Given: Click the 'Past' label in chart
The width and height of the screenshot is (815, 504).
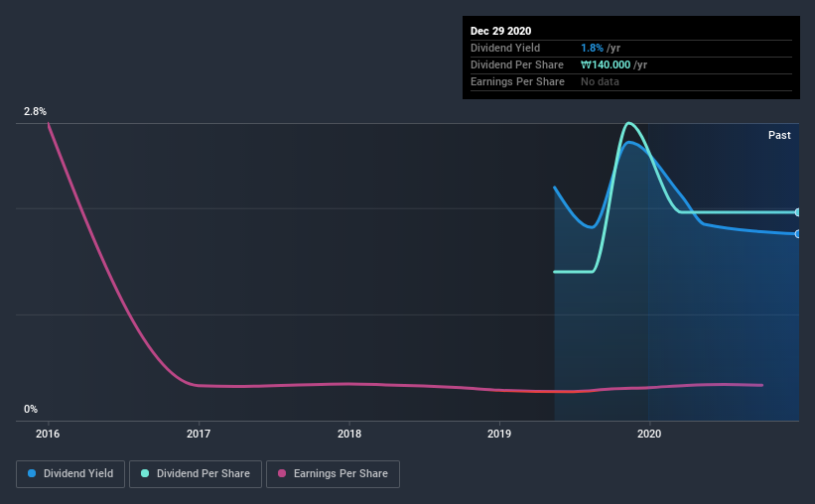Looking at the screenshot, I should click(x=779, y=135).
